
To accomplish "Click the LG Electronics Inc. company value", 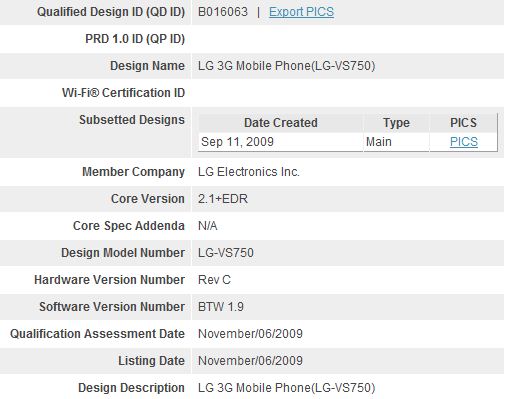I will pos(249,172).
